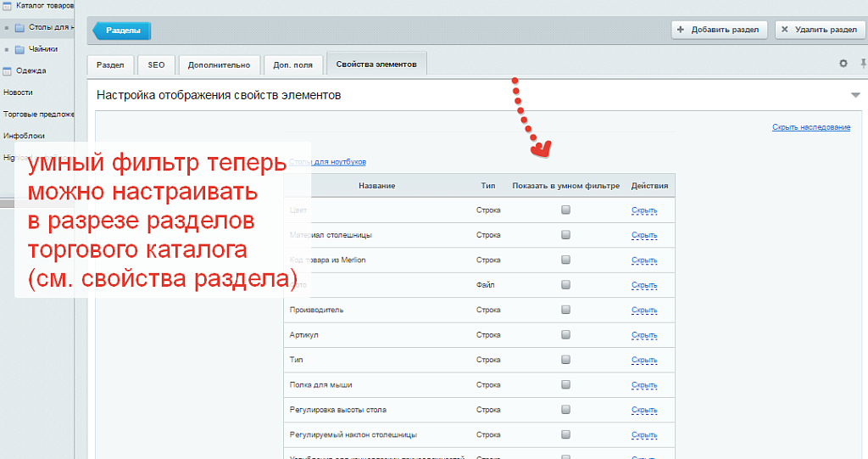Collapse the Настройка отображения свойств section arrow

coord(854,95)
